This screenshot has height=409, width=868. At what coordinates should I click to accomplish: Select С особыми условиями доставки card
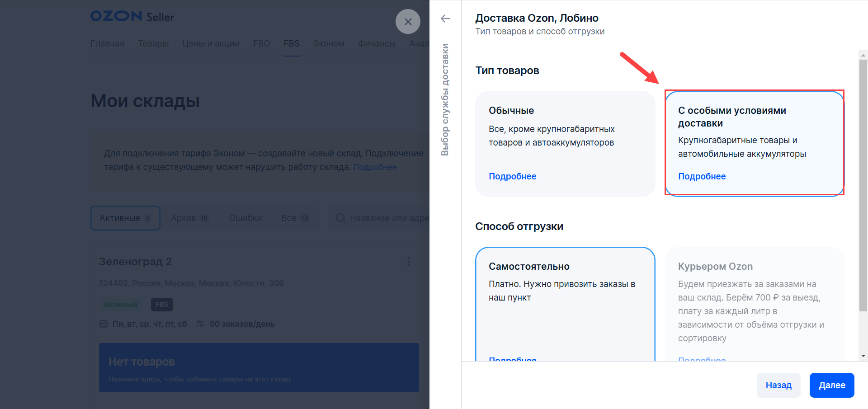point(754,144)
